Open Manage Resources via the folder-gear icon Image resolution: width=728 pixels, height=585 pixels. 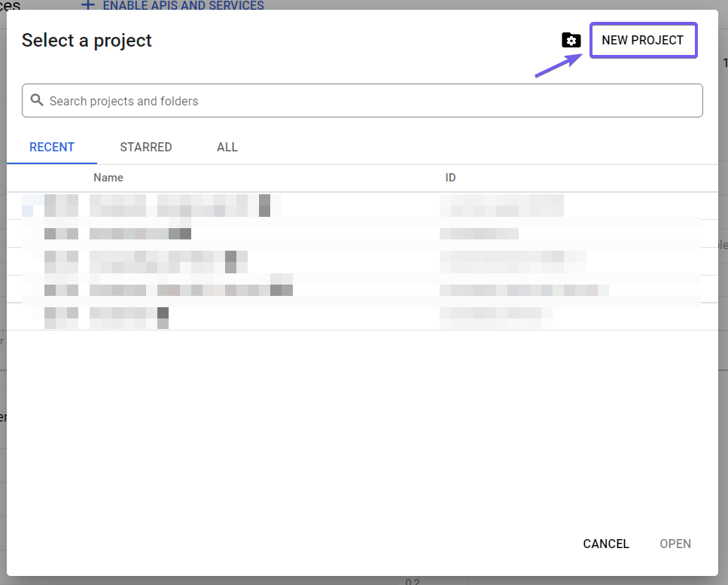pyautogui.click(x=571, y=40)
